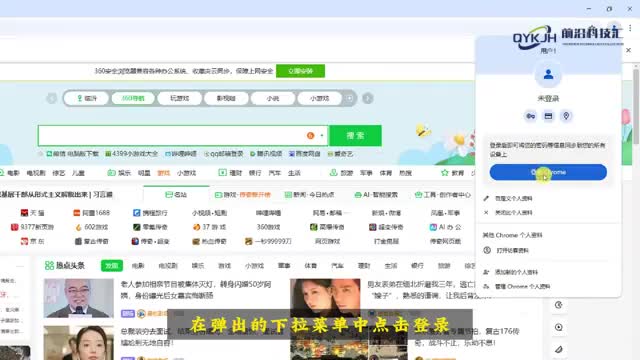Click the page vertical scrollbar
This screenshot has height=360, width=640.
click(636, 107)
